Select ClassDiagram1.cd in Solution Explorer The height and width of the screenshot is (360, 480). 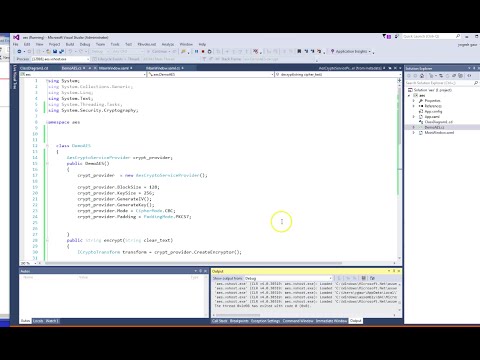point(438,122)
